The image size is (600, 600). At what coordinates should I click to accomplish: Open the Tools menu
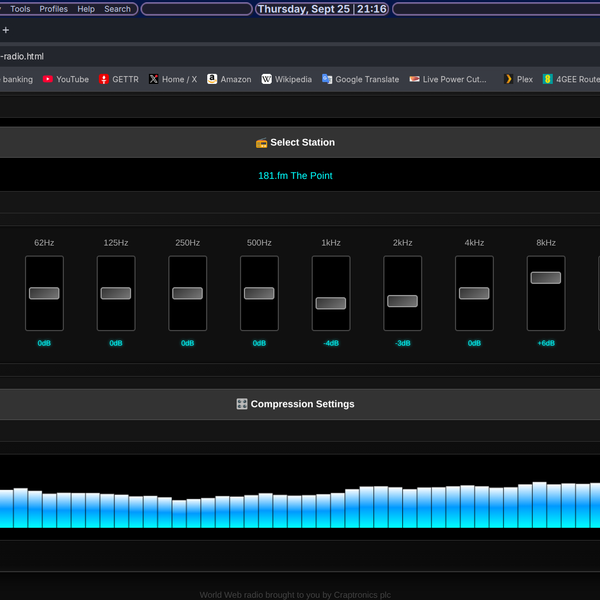coord(20,9)
